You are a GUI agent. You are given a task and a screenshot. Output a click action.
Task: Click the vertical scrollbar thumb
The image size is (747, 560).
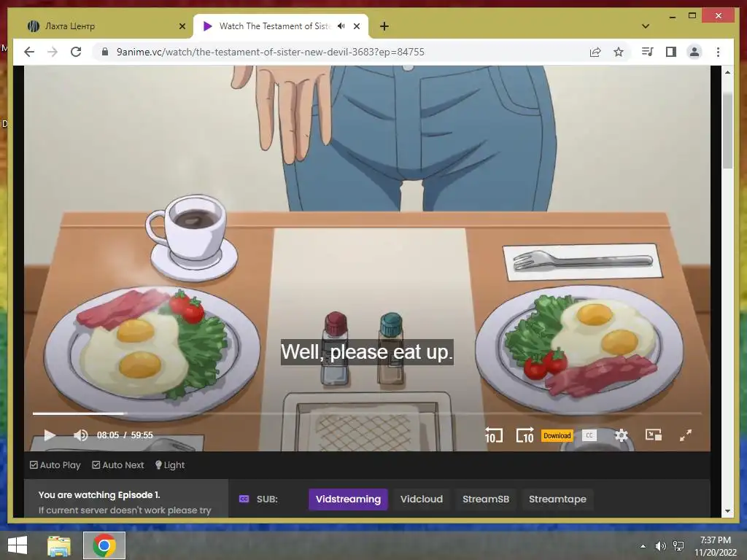(727, 131)
